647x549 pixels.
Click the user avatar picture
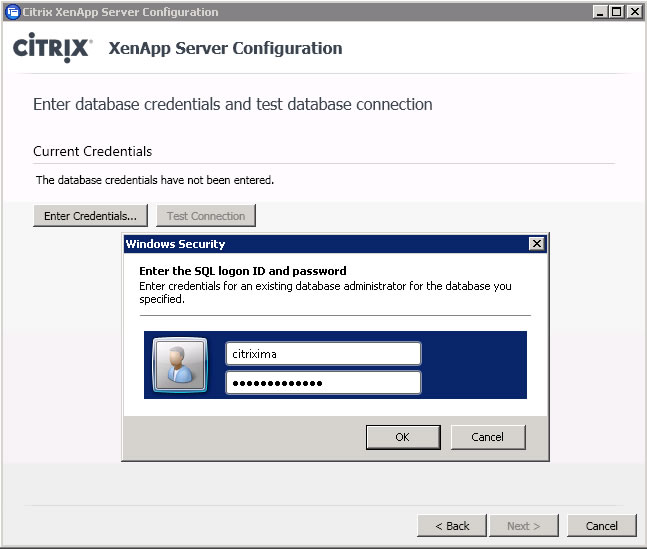point(180,364)
